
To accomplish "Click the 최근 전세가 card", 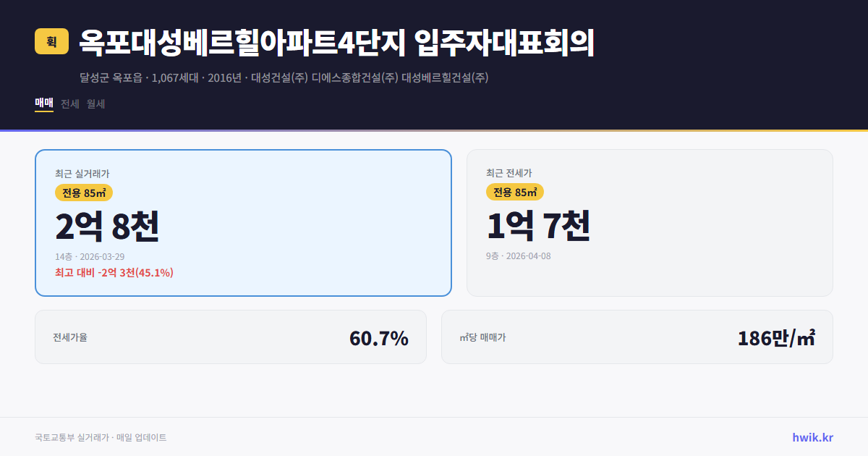I will tap(650, 222).
